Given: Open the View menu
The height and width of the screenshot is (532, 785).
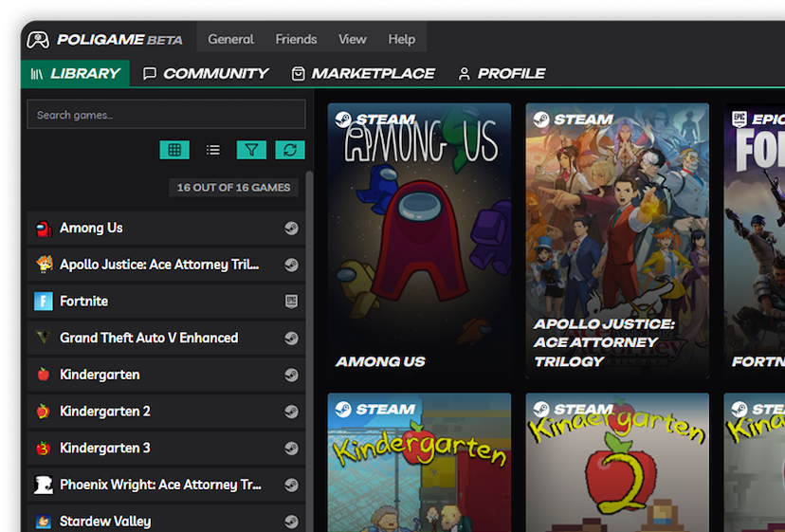Looking at the screenshot, I should (x=353, y=39).
